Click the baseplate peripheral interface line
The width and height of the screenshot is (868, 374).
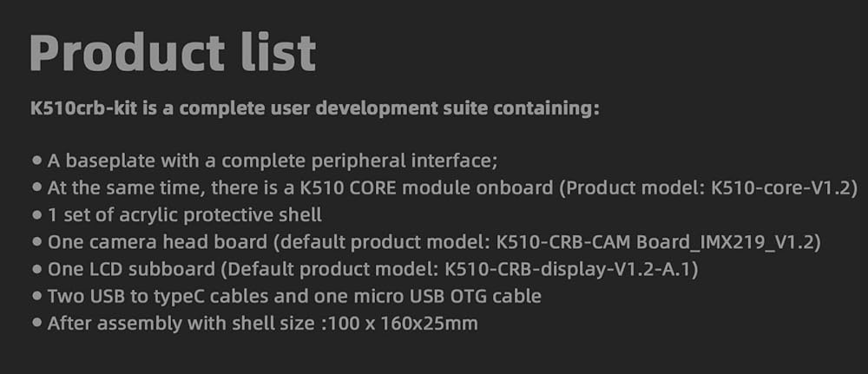(x=272, y=161)
